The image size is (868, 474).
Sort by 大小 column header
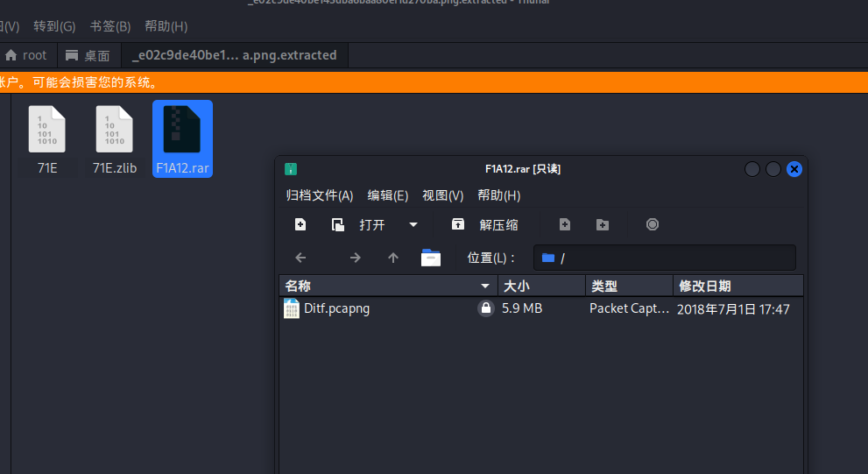pyautogui.click(x=540, y=286)
